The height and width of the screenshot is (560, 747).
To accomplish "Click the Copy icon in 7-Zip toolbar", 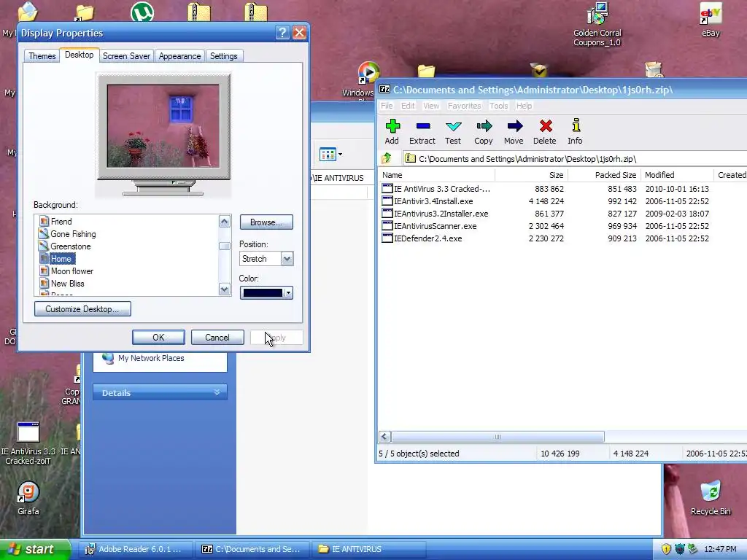I will tap(484, 126).
